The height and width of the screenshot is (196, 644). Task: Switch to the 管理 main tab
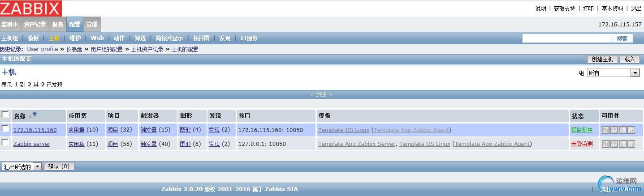click(92, 24)
